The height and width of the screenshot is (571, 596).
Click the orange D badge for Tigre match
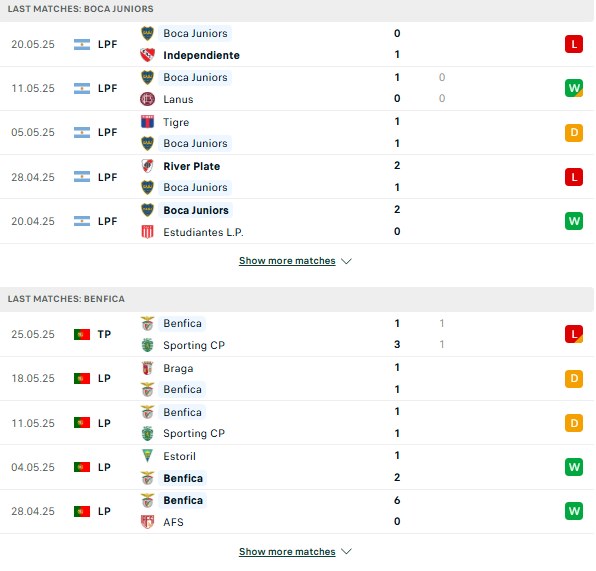(574, 133)
